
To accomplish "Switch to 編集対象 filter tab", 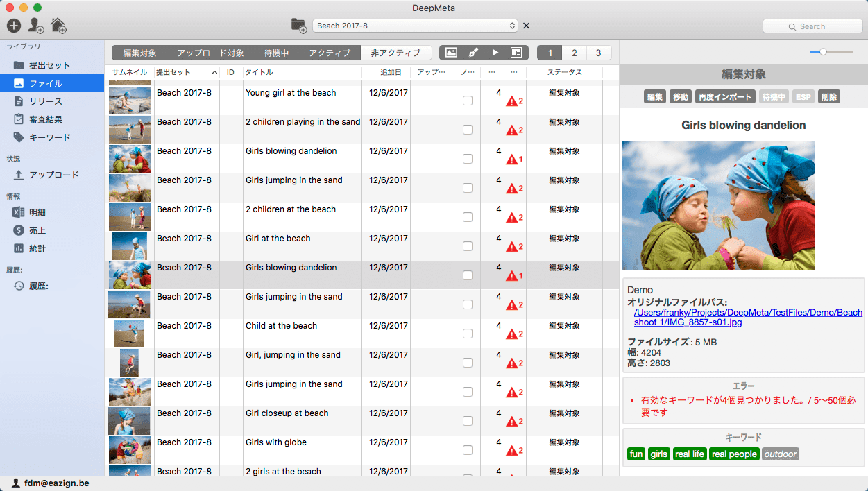I will 139,53.
